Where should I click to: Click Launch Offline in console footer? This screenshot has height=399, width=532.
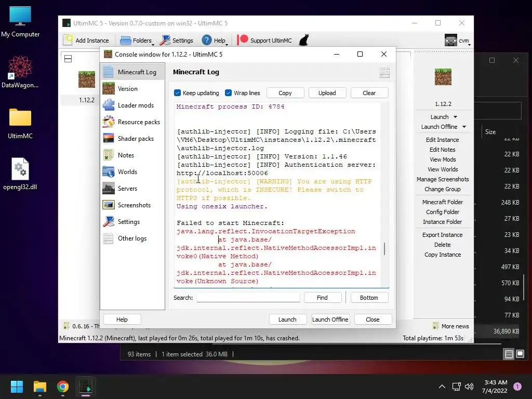click(x=330, y=320)
